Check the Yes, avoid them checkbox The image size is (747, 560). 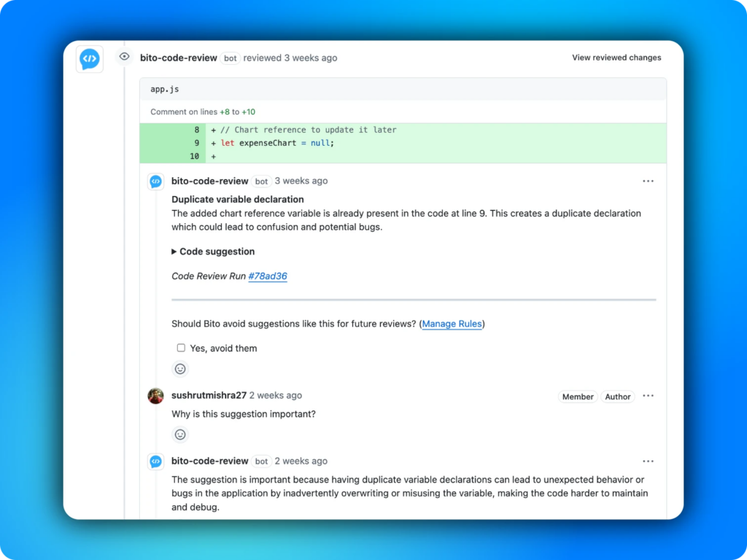click(x=181, y=348)
